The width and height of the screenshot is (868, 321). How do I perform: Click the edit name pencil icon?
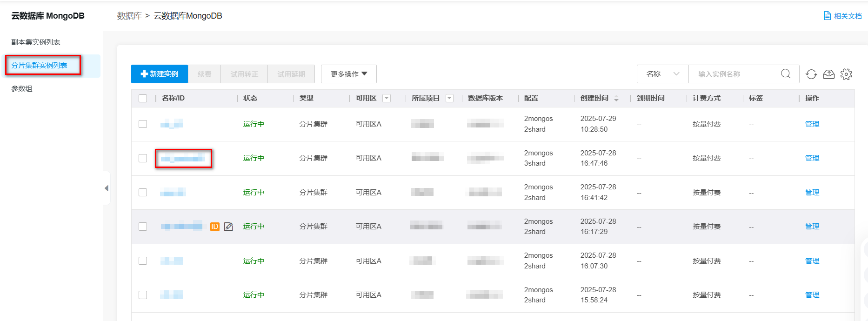point(228,227)
